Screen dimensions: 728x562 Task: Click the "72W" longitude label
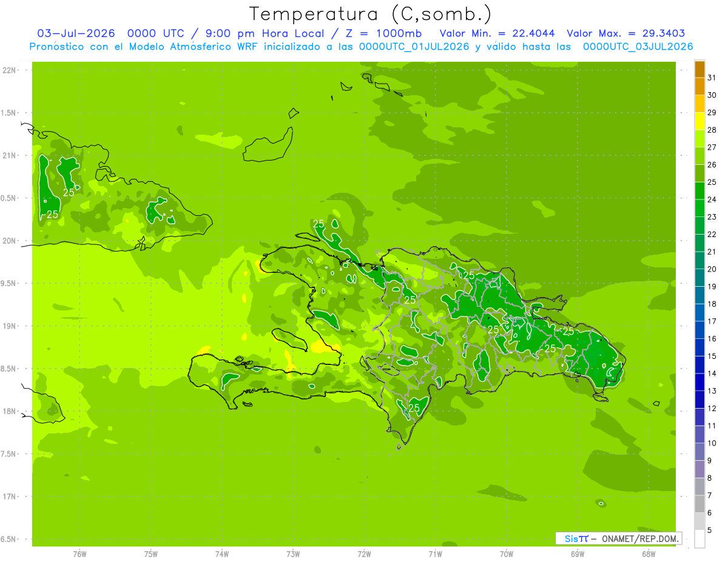(365, 554)
